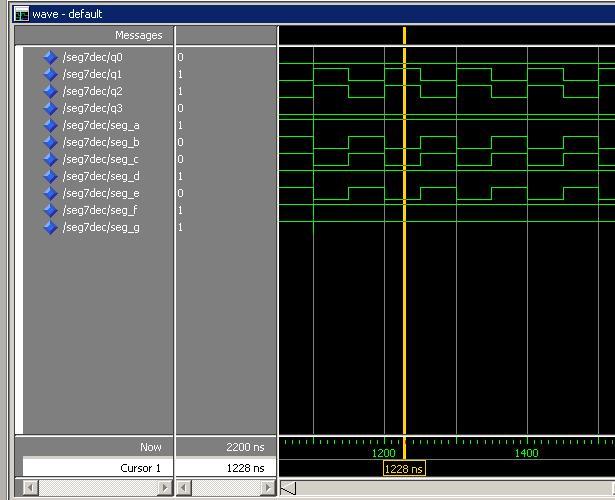Viewport: 615px width, 500px height.
Task: Click the blue diamond icon for /seg7dec/q0
Action: 50,57
